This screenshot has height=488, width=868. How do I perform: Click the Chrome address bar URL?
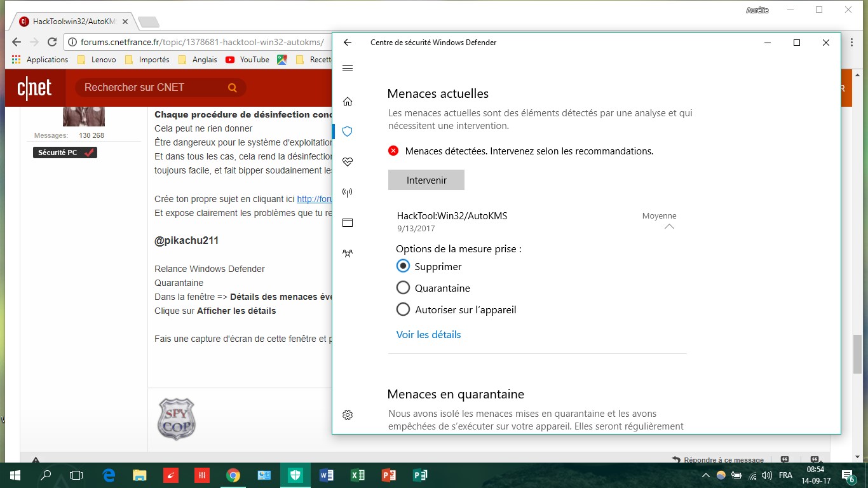click(x=202, y=43)
